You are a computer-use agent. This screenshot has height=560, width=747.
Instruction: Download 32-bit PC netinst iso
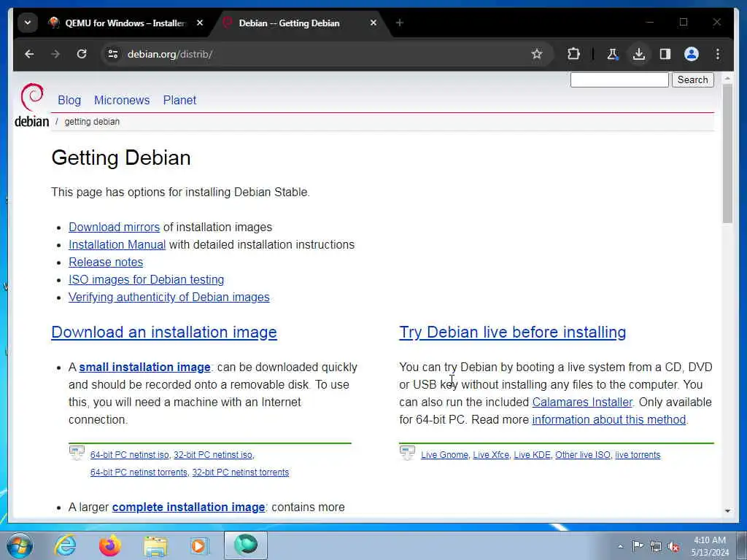(213, 455)
